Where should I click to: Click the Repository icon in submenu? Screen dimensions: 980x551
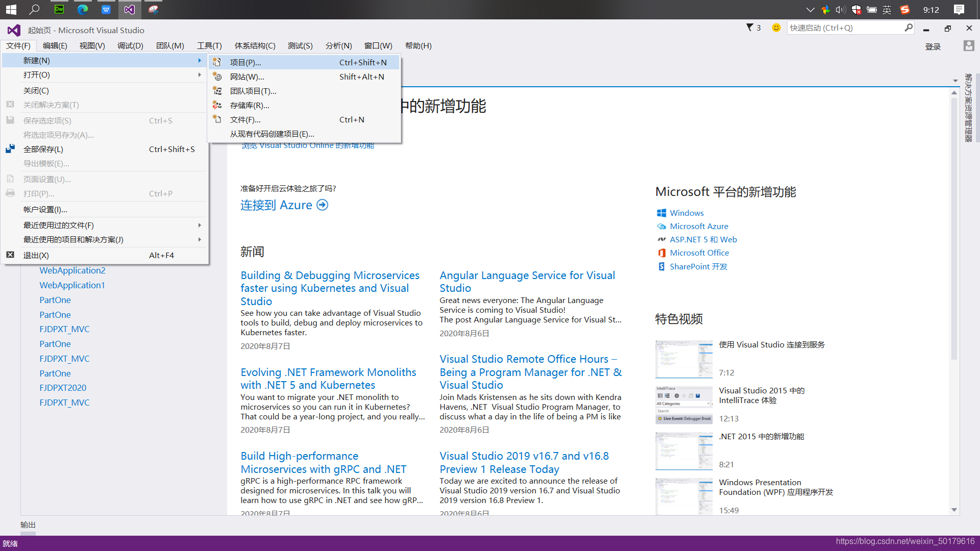[217, 105]
